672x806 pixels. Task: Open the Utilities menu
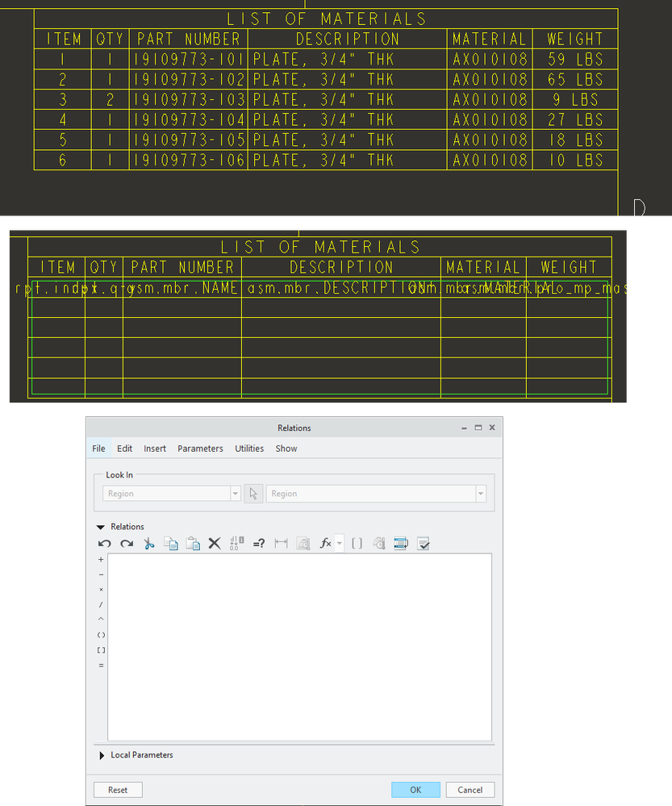pos(249,449)
